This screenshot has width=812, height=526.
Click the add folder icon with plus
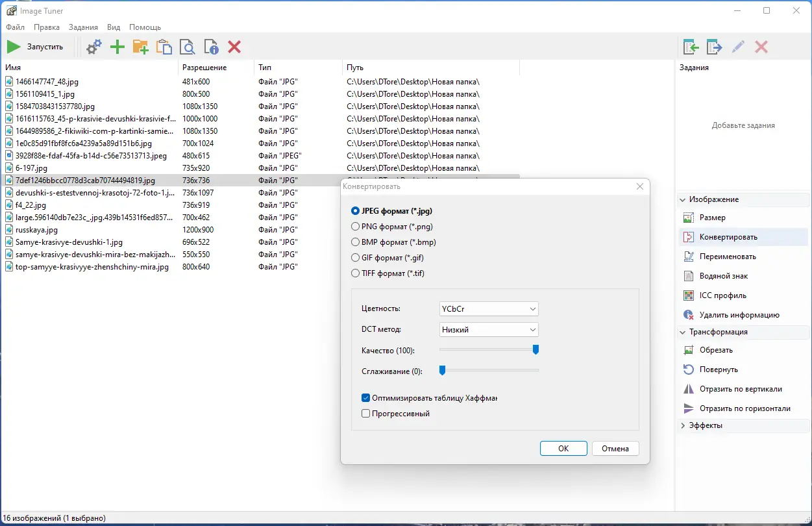pos(140,47)
